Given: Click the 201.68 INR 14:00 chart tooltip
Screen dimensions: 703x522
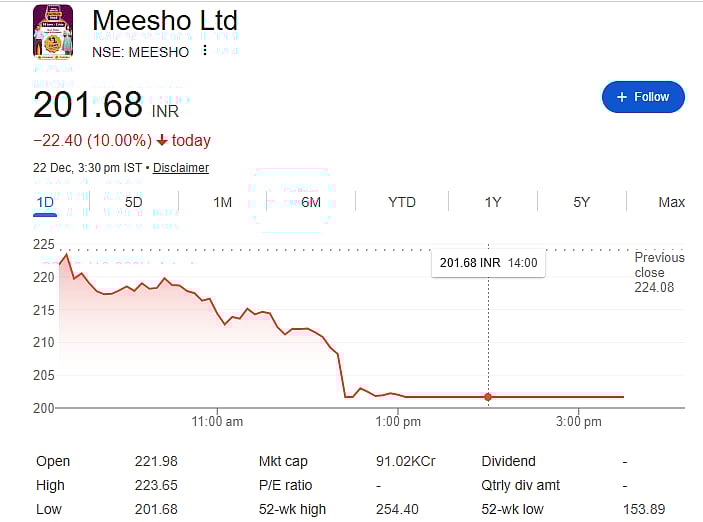Looking at the screenshot, I should [x=488, y=263].
